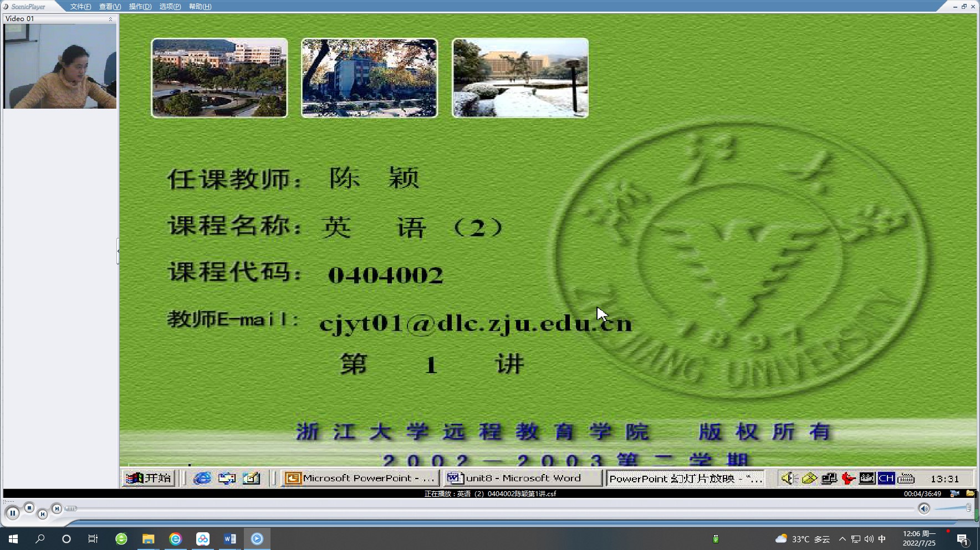The height and width of the screenshot is (550, 980).
Task: Open the Windows Start menu
Action: 13,539
